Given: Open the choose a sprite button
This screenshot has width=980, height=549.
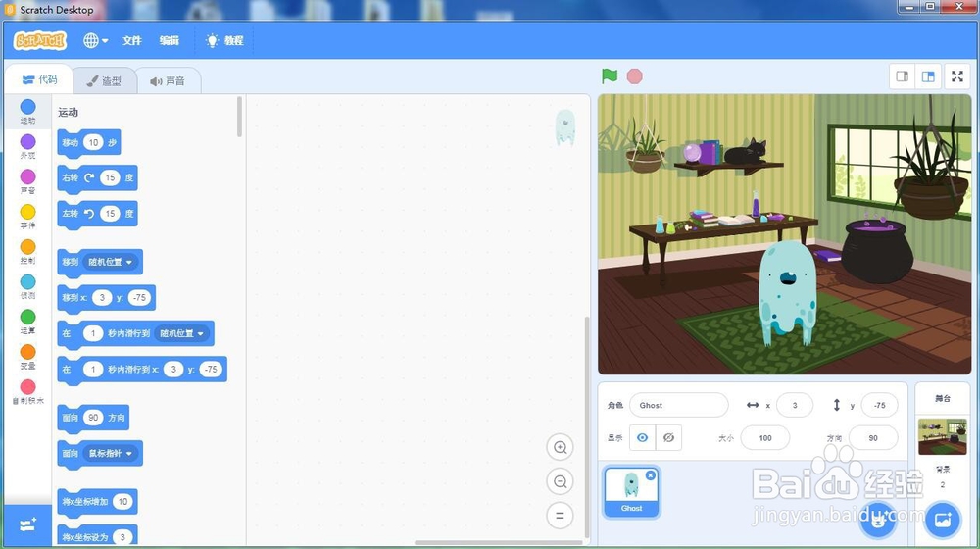Looking at the screenshot, I should (877, 520).
